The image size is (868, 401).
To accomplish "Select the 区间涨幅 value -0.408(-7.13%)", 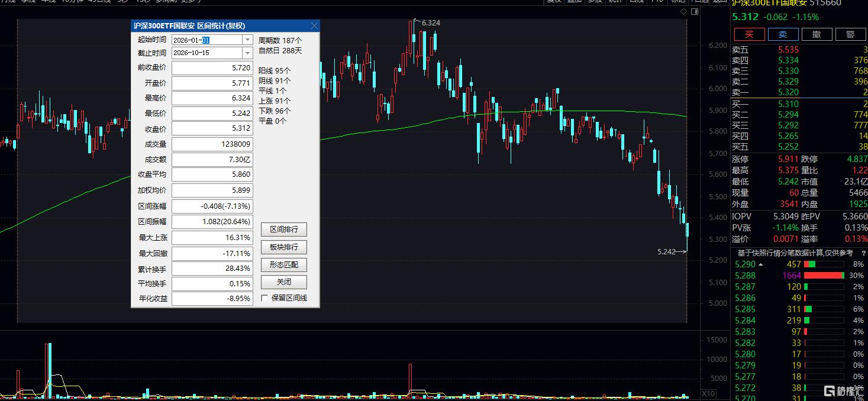I will tap(212, 206).
